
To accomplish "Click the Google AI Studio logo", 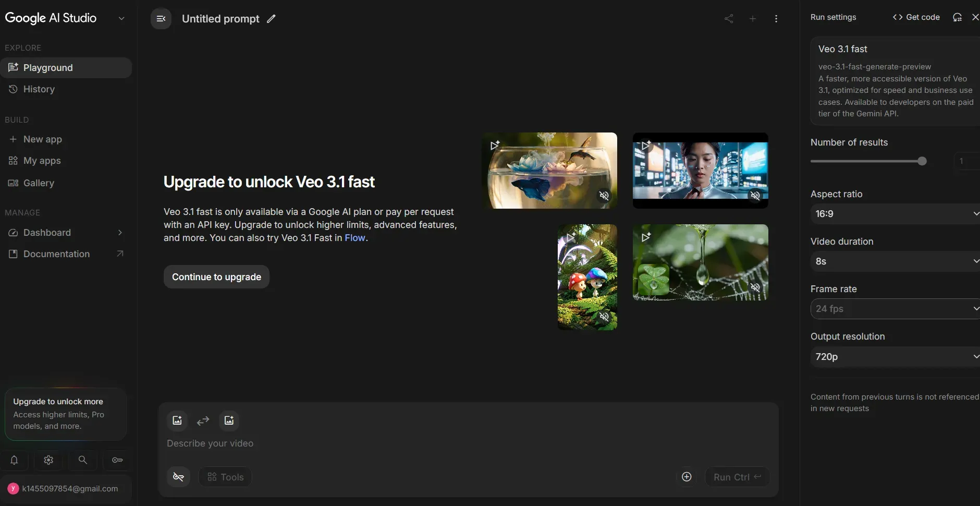I will 51,18.
